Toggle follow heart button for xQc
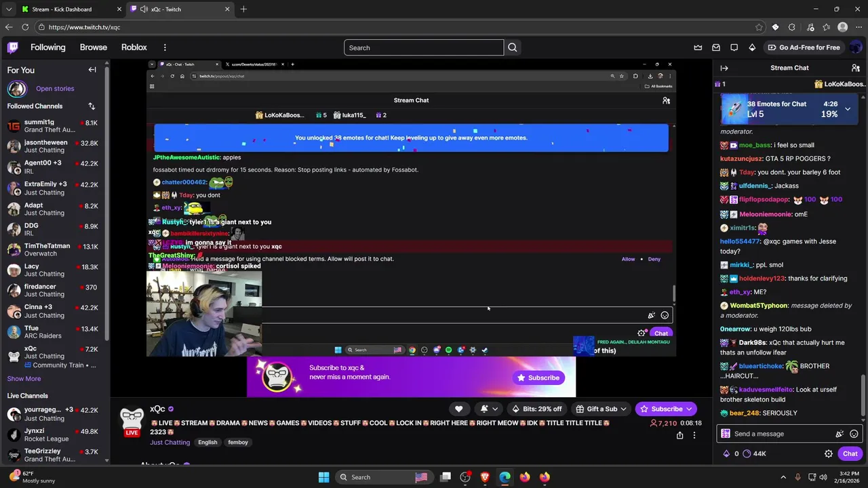 tap(458, 409)
